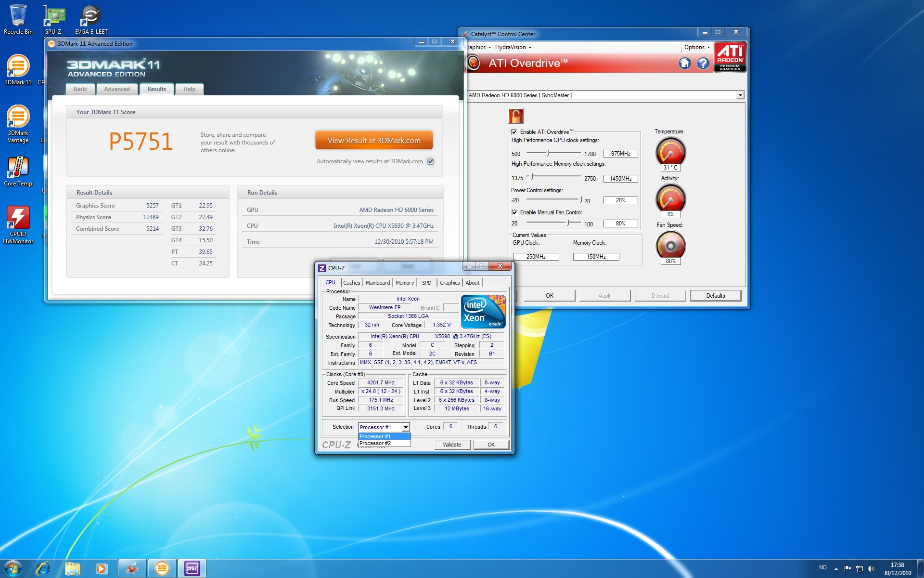This screenshot has width=924, height=578.
Task: Click OK in Catalyst Control Center
Action: pyautogui.click(x=550, y=296)
